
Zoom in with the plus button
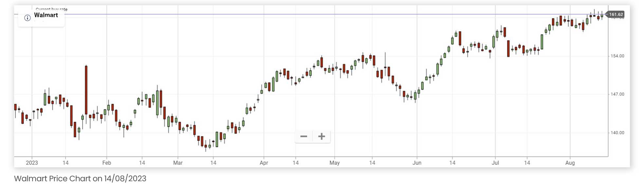pos(322,136)
